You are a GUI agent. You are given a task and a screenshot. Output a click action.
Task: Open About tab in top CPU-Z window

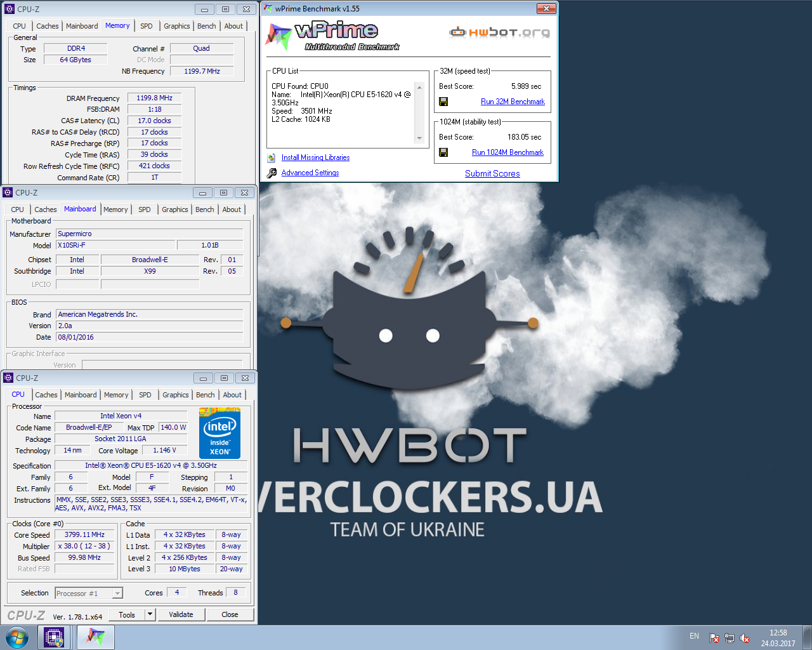pos(233,26)
